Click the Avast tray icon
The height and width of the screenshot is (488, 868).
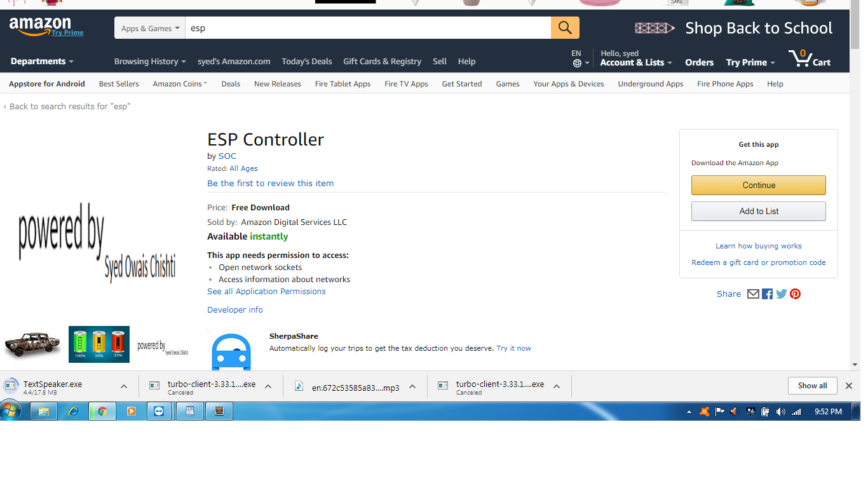(704, 412)
